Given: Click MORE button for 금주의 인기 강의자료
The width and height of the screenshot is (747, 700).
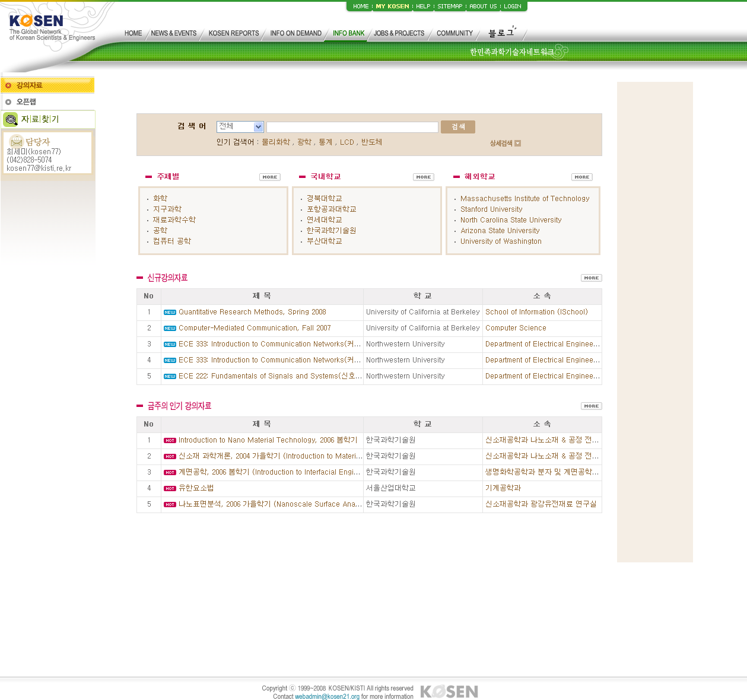Looking at the screenshot, I should tap(592, 406).
